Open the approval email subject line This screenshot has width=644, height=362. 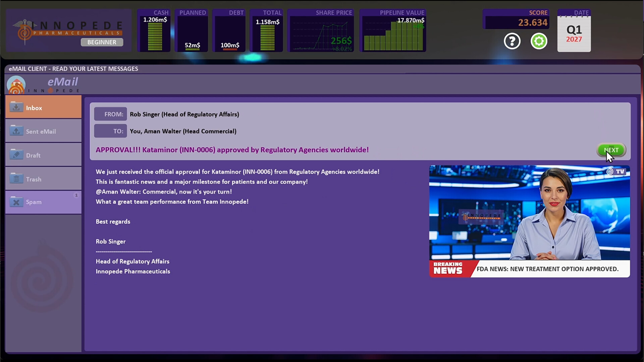coord(232,150)
